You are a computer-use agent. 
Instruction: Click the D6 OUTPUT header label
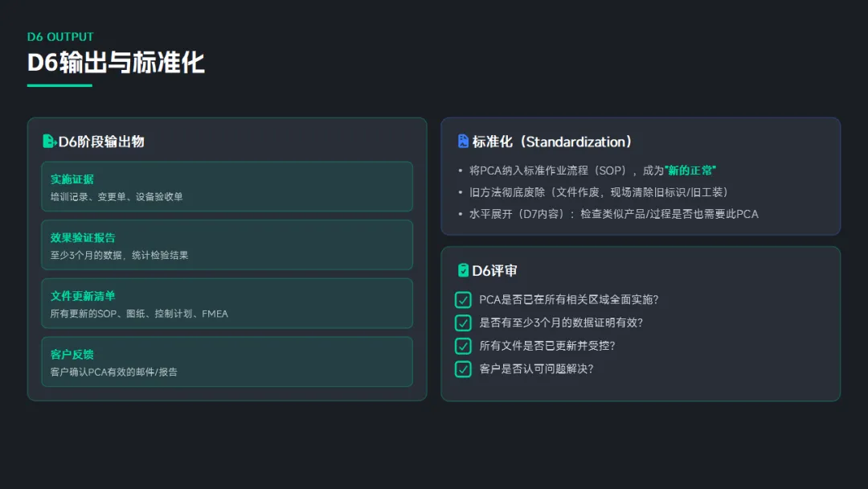click(60, 37)
